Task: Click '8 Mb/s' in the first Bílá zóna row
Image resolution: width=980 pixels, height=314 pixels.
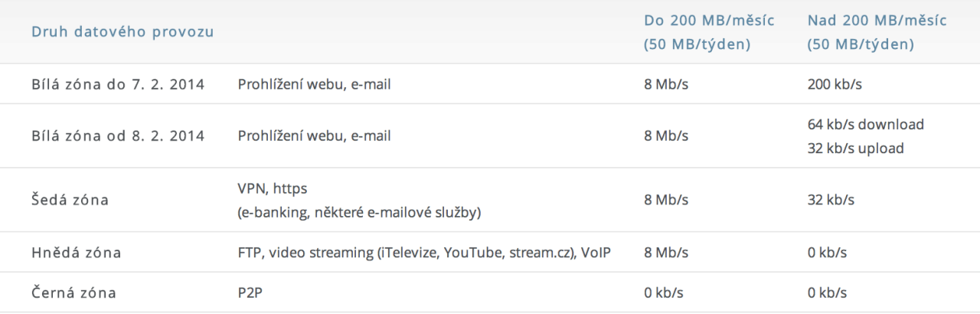Action: coord(666,84)
